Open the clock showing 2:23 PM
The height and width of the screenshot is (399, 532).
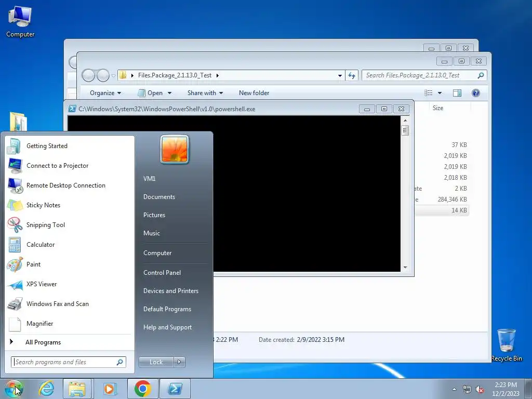pyautogui.click(x=506, y=389)
